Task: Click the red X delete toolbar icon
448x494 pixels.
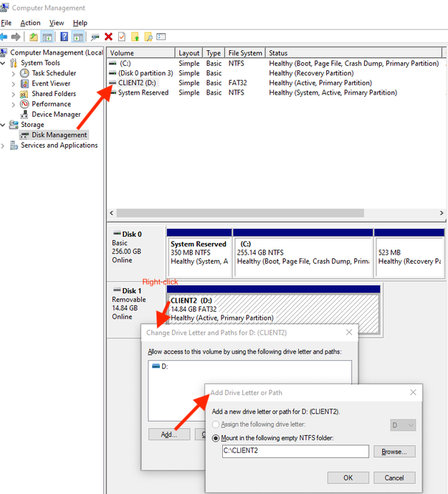Action: pyautogui.click(x=108, y=37)
